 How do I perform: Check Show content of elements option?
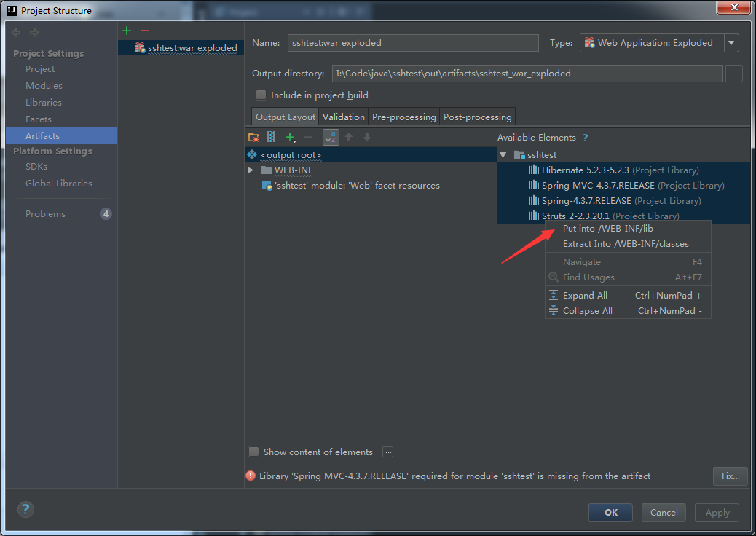point(254,452)
